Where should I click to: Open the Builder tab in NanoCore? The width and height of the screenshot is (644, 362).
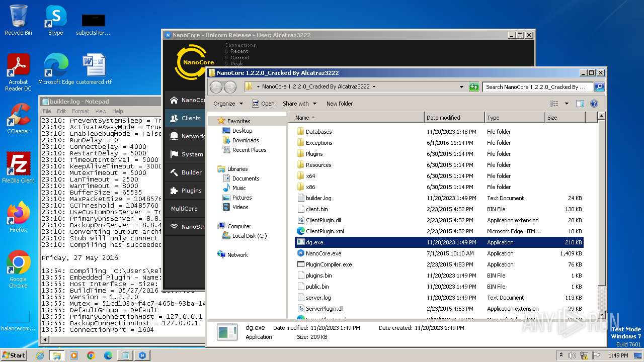(x=185, y=172)
